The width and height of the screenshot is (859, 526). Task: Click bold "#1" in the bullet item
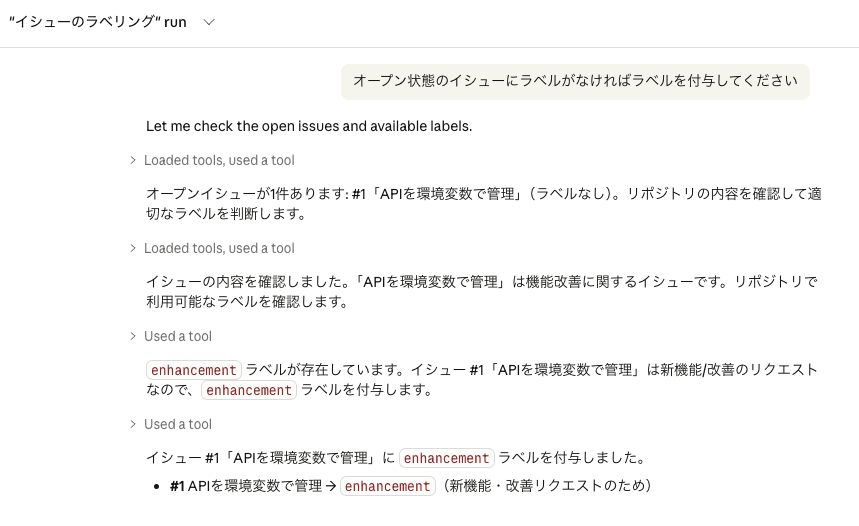[177, 486]
